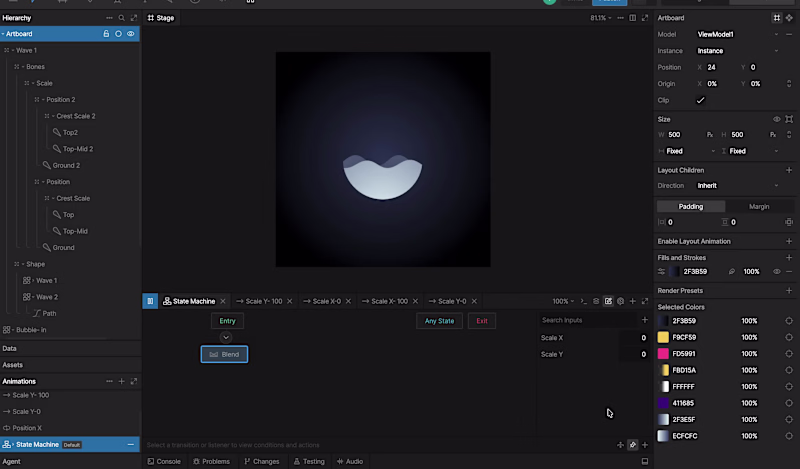Add a Render Preset
The height and width of the screenshot is (469, 800).
click(789, 290)
